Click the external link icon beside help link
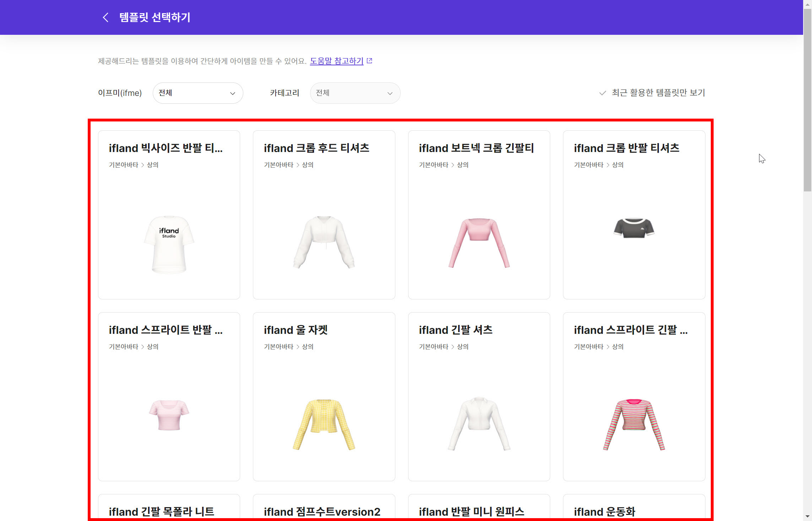The width and height of the screenshot is (812, 521). pyautogui.click(x=369, y=61)
